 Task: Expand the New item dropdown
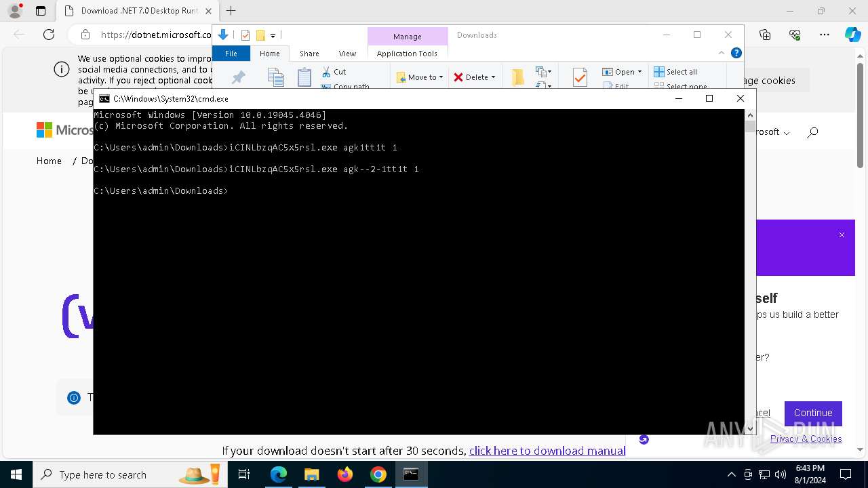[542, 71]
